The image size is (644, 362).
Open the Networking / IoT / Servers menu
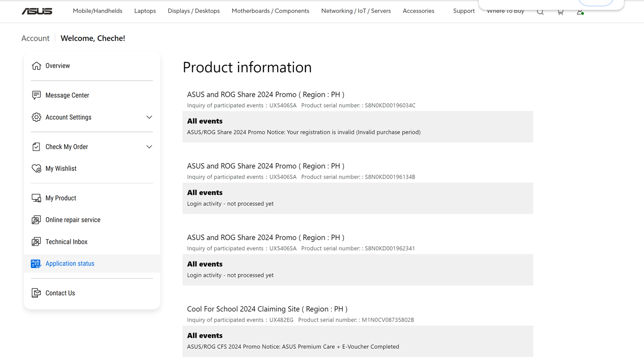356,11
